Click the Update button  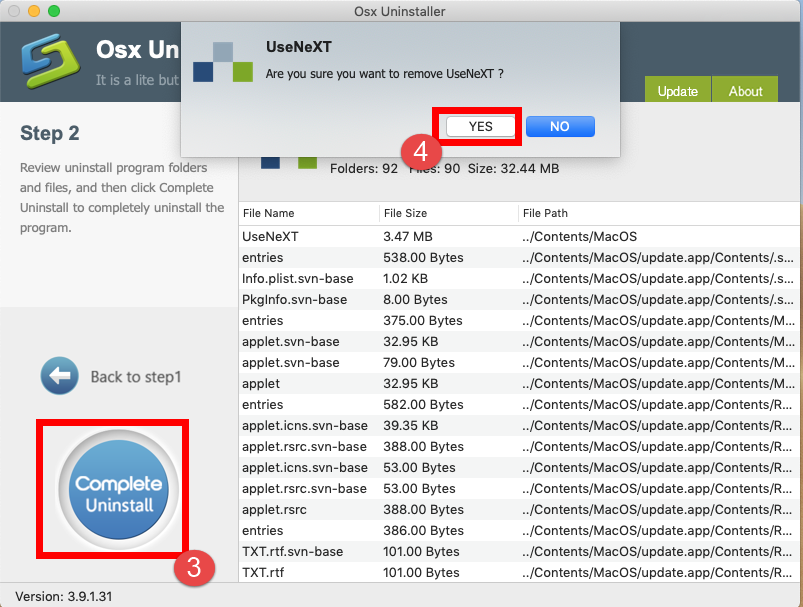[678, 90]
